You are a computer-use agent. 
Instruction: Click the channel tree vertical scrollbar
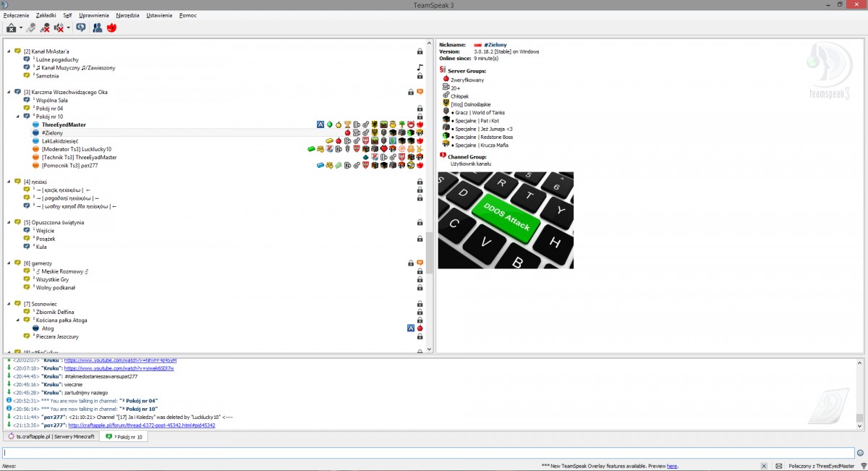pos(430,253)
